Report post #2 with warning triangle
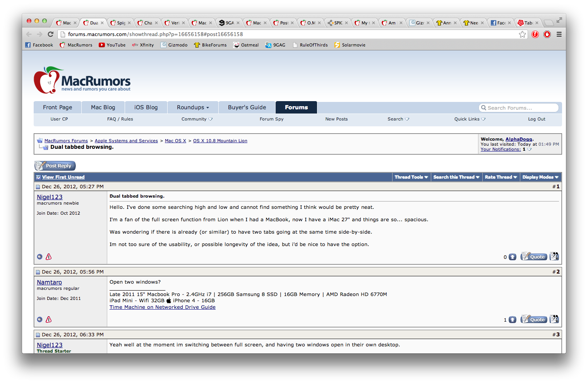This screenshot has height=384, width=588. coord(48,319)
